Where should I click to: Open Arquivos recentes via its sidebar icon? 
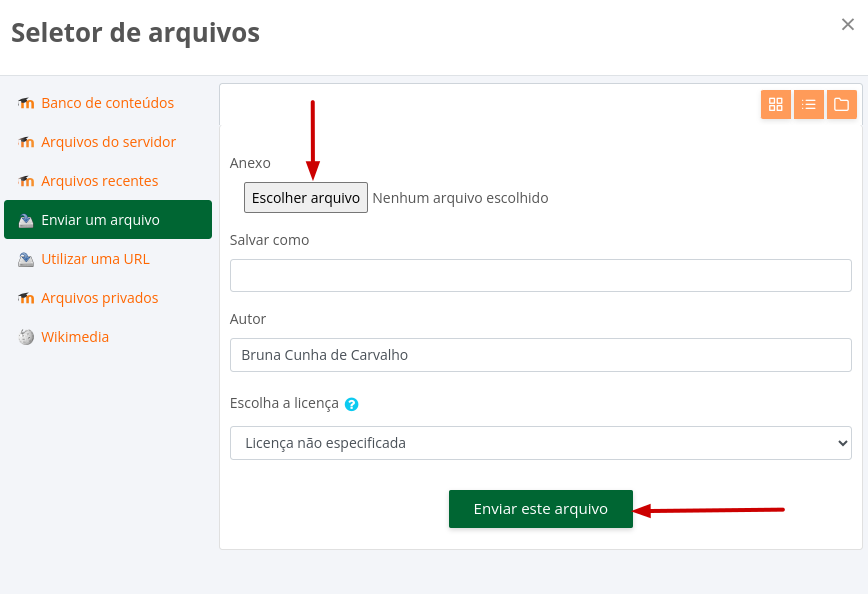pos(26,181)
